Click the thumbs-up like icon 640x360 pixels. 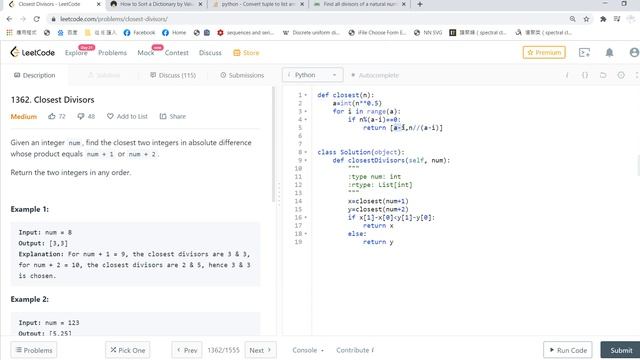52,116
